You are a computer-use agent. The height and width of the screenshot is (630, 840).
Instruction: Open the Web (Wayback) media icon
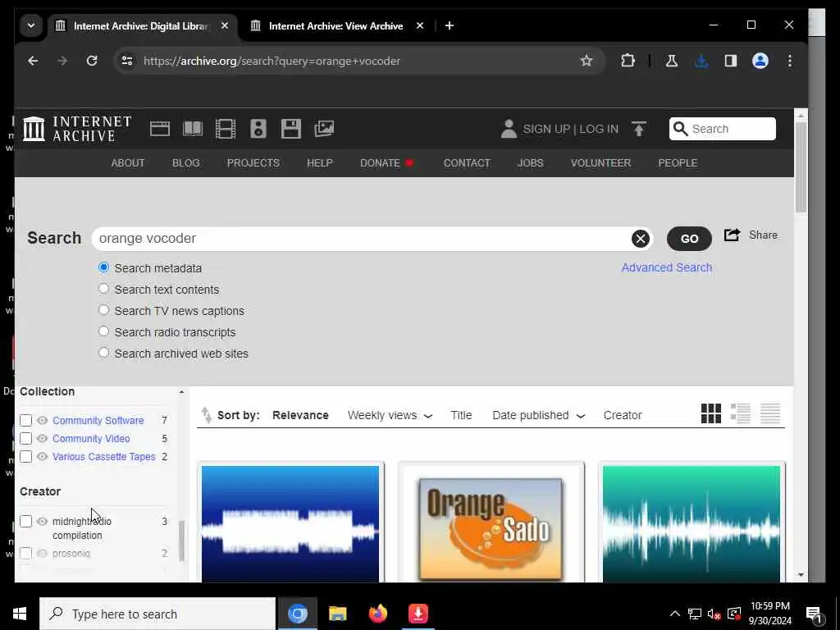(160, 129)
